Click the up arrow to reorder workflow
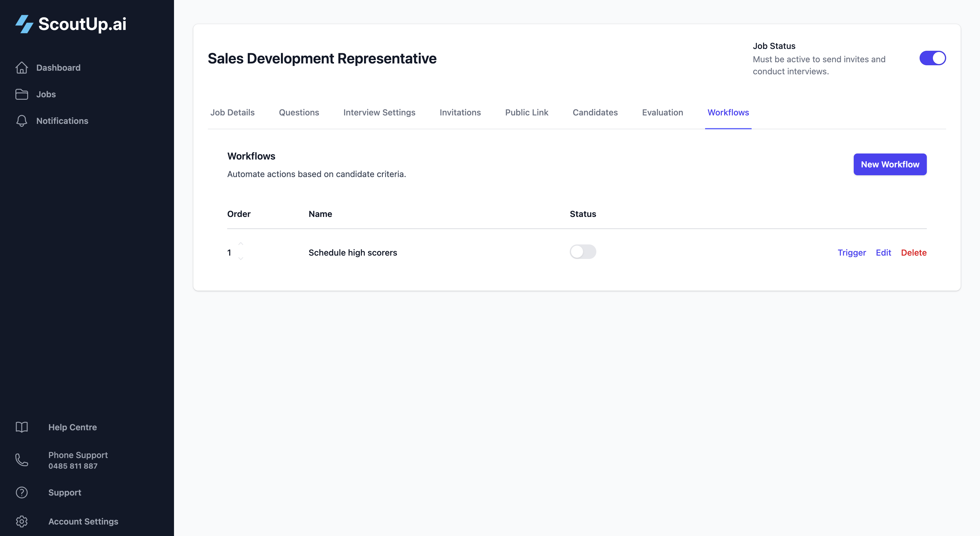Viewport: 980px width, 536px height. pos(241,244)
